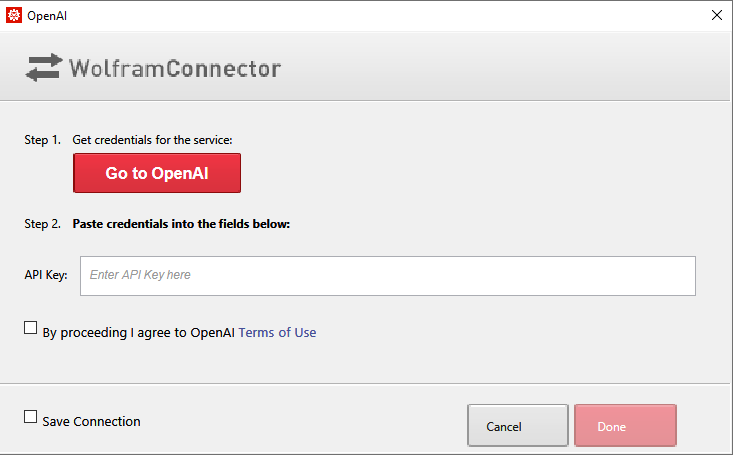Enable the Save Connection checkbox
Image resolution: width=741 pixels, height=458 pixels.
(x=31, y=416)
